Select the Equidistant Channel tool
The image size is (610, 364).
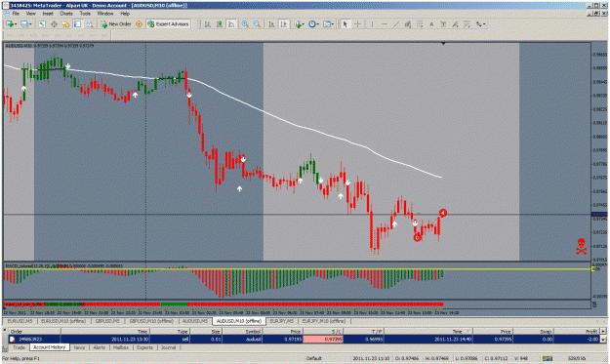click(408, 24)
